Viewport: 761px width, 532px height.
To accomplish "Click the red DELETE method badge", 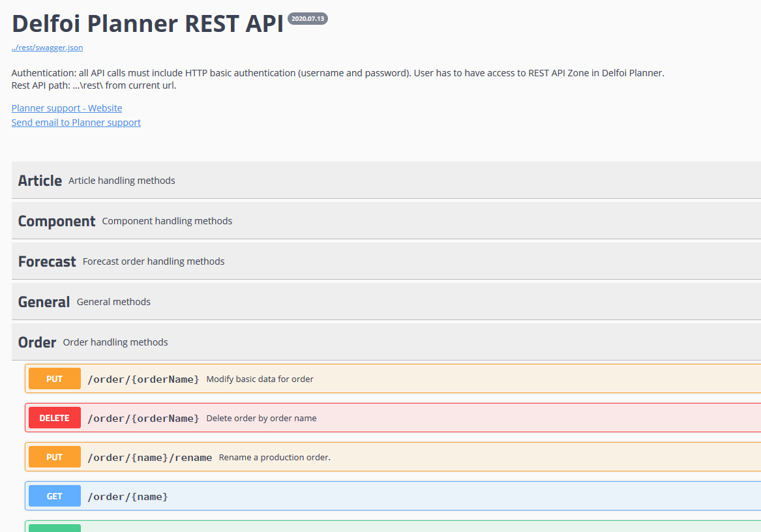I will (x=55, y=418).
